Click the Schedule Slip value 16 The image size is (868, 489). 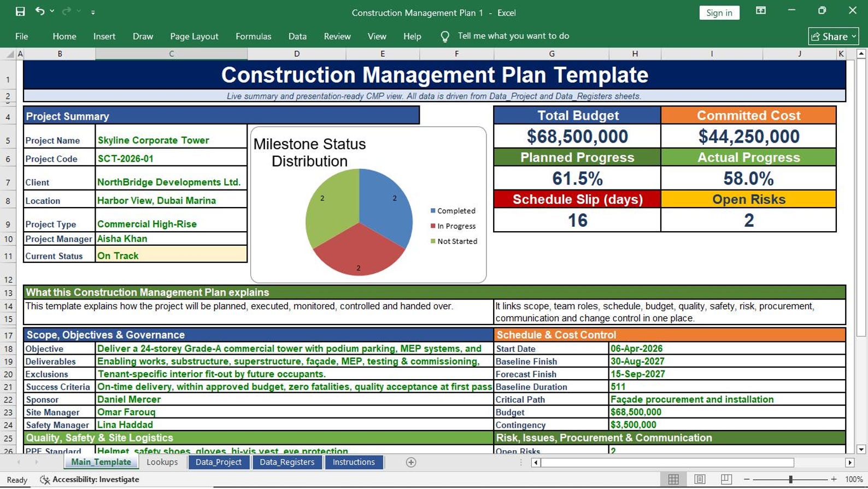577,220
